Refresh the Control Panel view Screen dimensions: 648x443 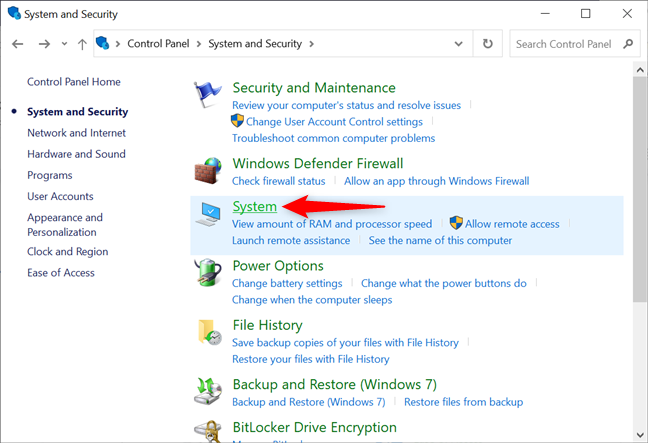pos(488,43)
